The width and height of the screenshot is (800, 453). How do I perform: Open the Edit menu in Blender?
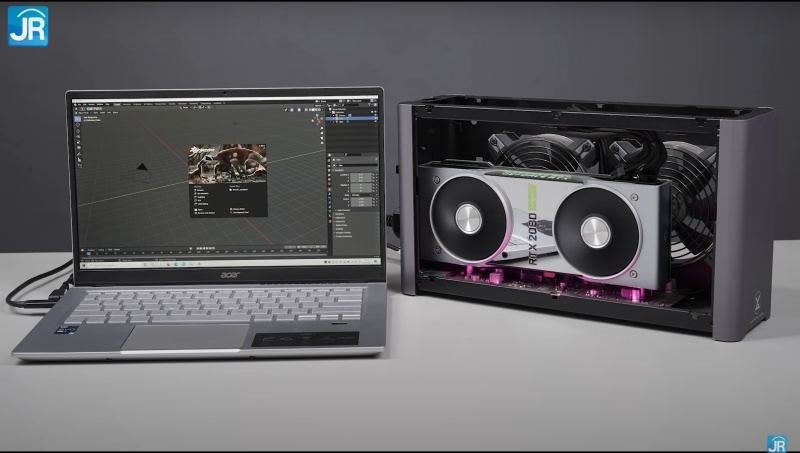85,105
